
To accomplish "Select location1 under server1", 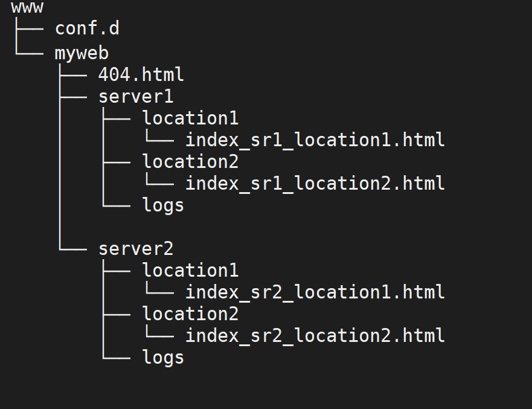I will pos(190,118).
